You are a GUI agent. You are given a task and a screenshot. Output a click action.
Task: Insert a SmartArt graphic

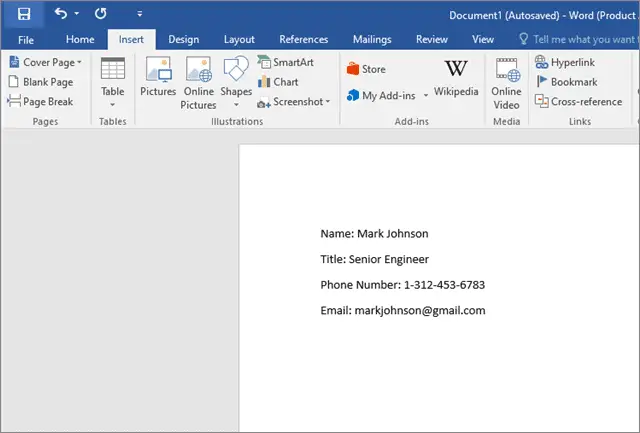point(285,62)
